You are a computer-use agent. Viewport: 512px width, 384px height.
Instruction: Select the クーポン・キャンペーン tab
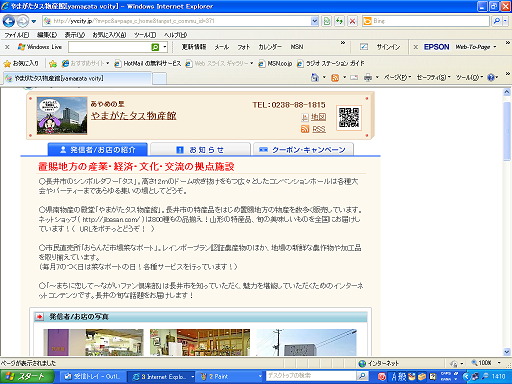[303, 150]
